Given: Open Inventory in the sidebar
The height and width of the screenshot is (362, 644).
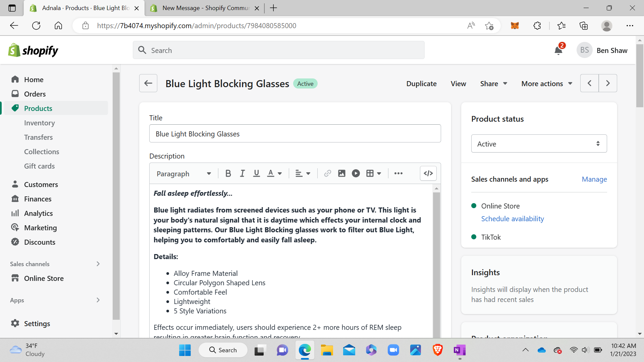Looking at the screenshot, I should coord(39,123).
